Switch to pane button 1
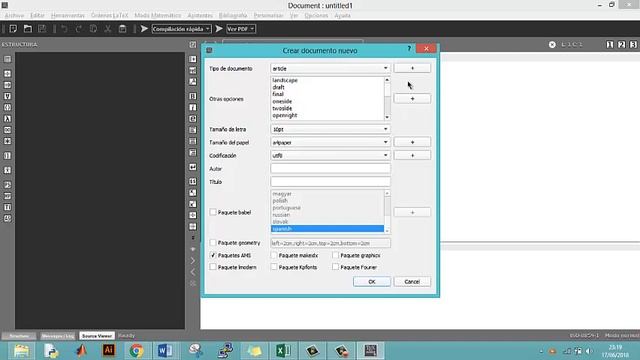This screenshot has width=640, height=360. (609, 44)
